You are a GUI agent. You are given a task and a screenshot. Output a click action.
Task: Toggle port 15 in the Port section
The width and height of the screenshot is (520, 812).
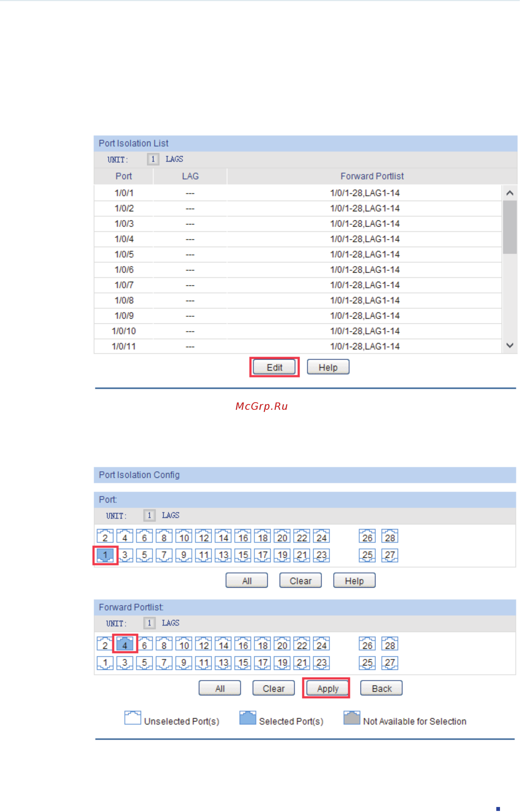tap(243, 555)
